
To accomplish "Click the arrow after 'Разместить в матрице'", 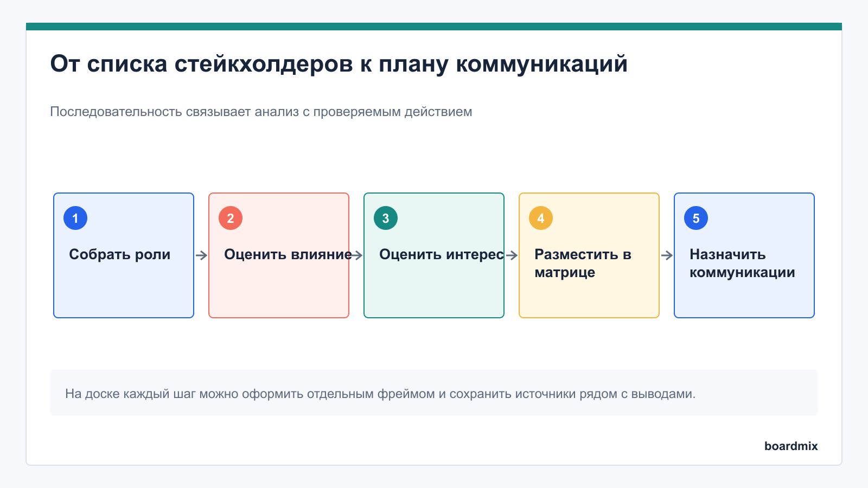I will (667, 255).
